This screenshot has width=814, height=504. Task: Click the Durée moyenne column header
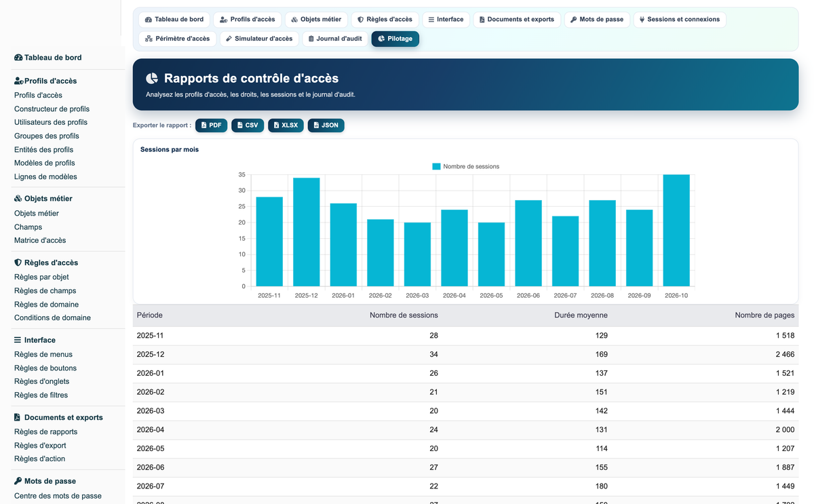tap(581, 315)
